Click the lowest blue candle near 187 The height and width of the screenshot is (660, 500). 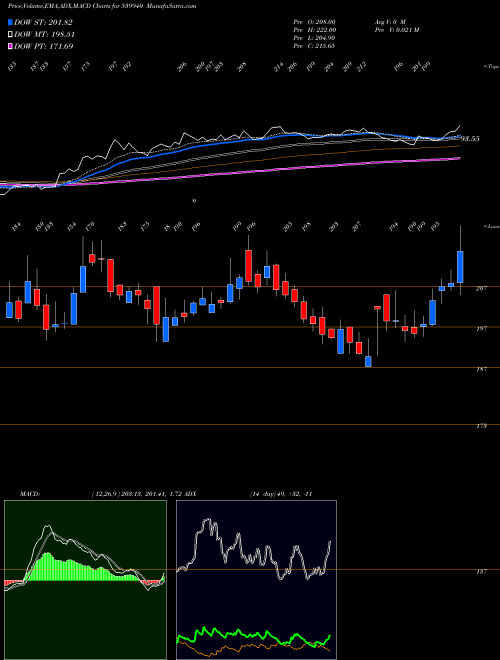coord(368,362)
